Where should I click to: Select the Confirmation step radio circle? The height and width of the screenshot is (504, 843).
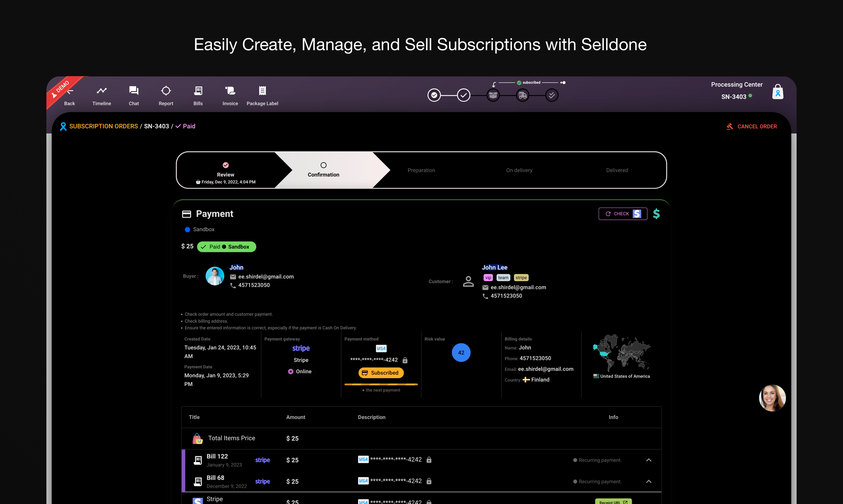point(323,165)
